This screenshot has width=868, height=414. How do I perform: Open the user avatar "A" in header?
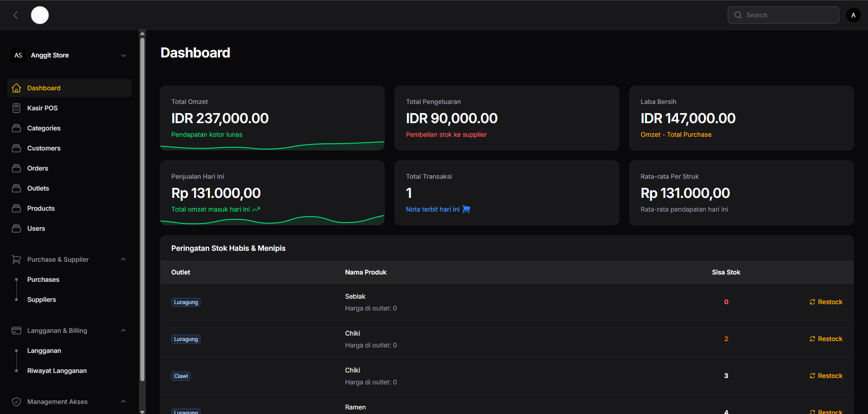(x=853, y=15)
